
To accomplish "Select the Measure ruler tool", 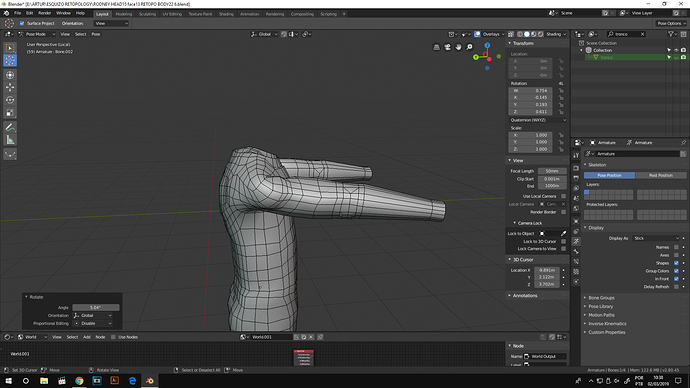I will 10,140.
